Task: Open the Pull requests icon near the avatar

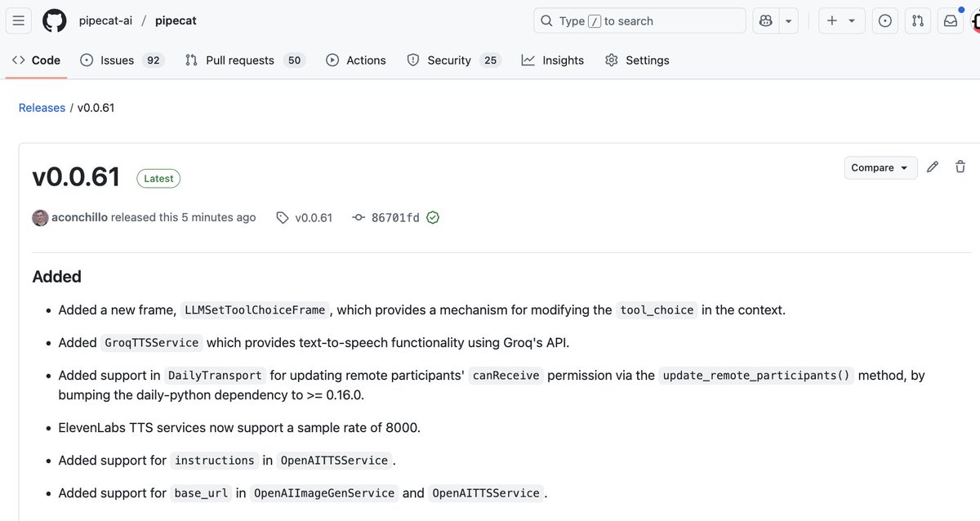Action: (917, 20)
